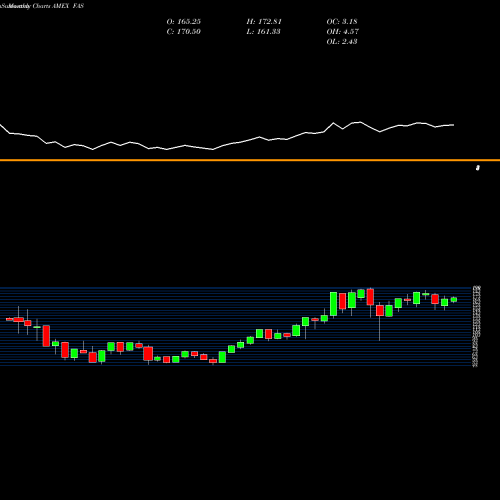Click the stacked price axis labels beside the candles
500x500 pixels.
477,326
